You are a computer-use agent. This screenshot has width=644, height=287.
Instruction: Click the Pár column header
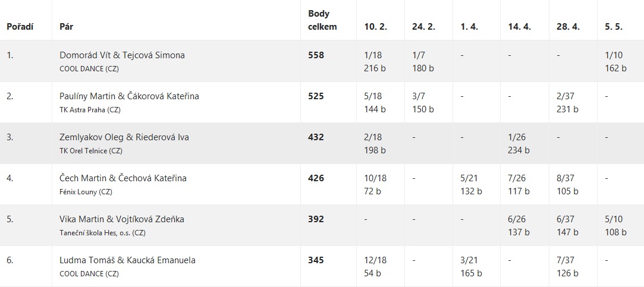pos(66,27)
